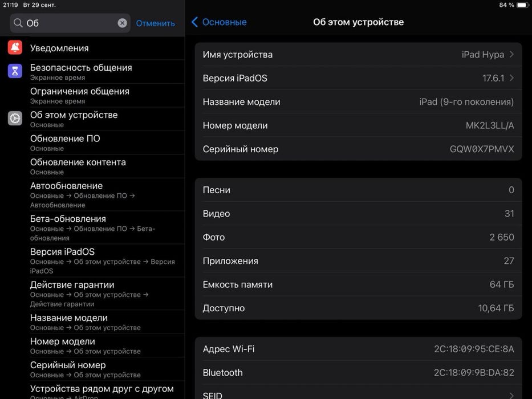Image resolution: width=532 pixels, height=399 pixels.
Task: Tap Доступно value 10,64 ГБ
Action: coord(496,308)
